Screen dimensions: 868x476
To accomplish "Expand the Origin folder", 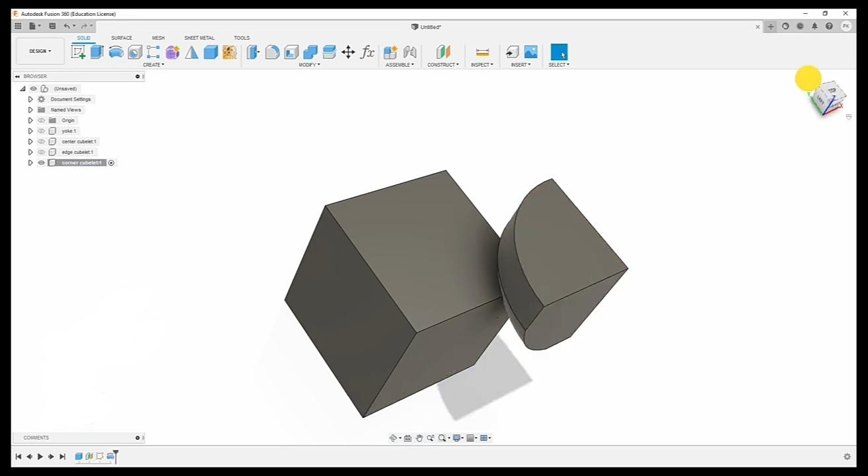I will 30,120.
